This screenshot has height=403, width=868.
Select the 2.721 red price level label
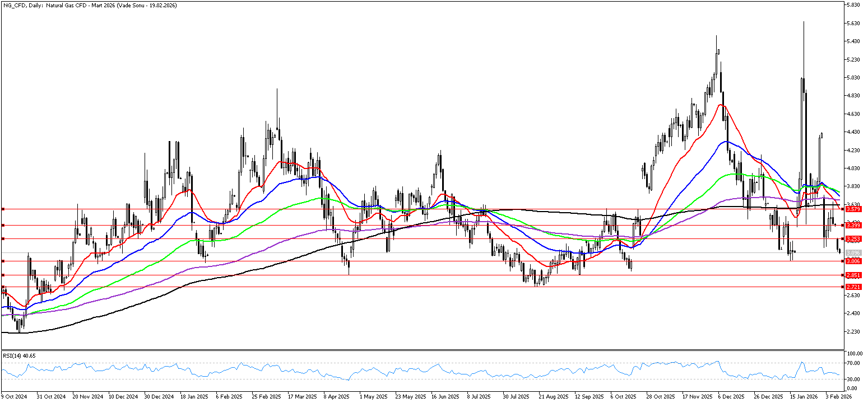coord(853,287)
